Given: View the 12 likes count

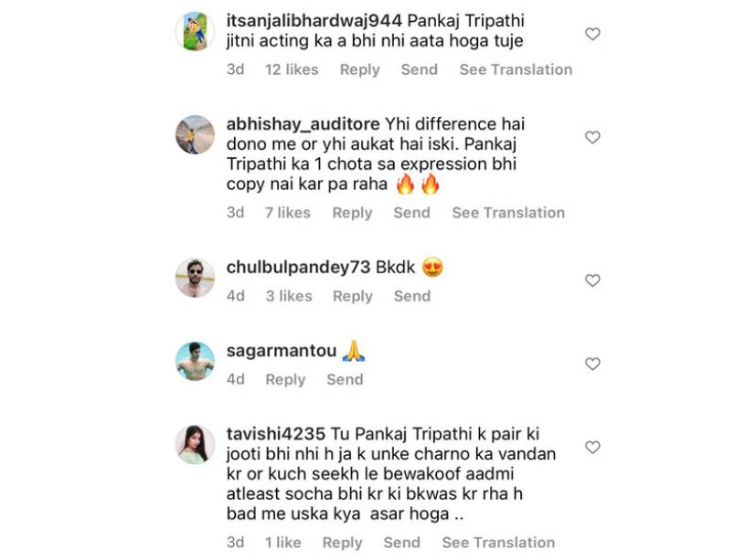Looking at the screenshot, I should [292, 69].
